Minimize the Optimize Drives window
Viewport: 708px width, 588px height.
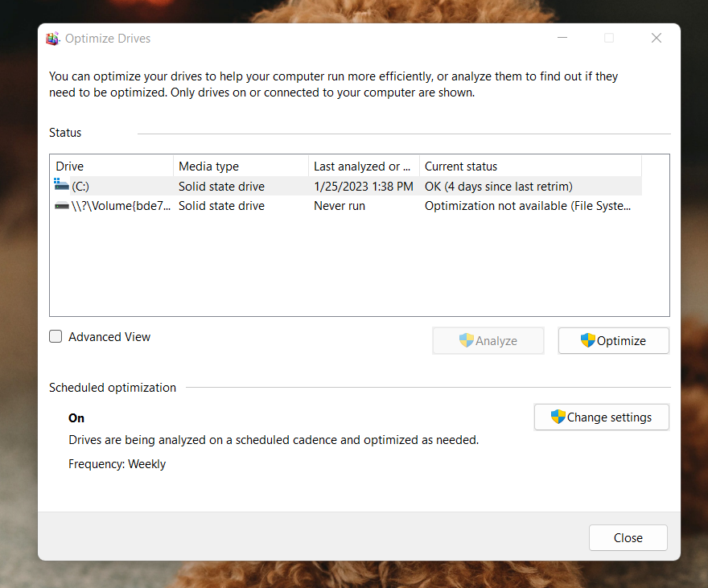[x=562, y=38]
